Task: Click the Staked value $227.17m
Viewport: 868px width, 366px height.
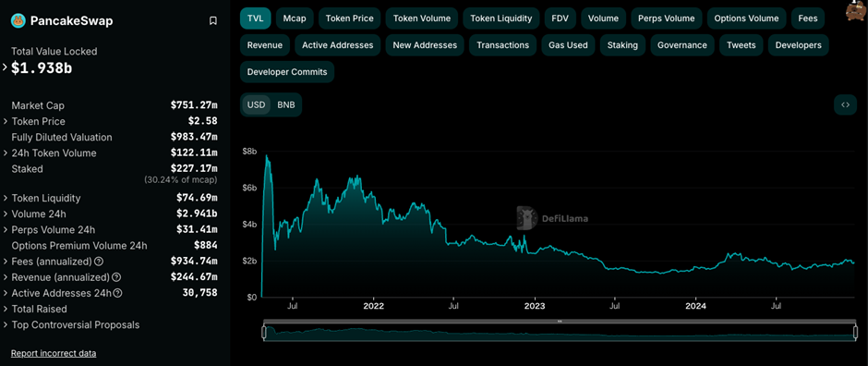Action: click(194, 169)
